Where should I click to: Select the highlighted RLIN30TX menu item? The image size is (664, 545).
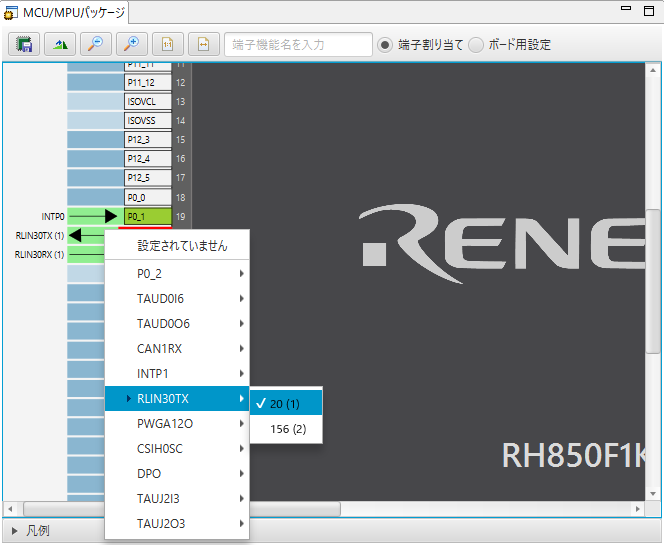177,398
